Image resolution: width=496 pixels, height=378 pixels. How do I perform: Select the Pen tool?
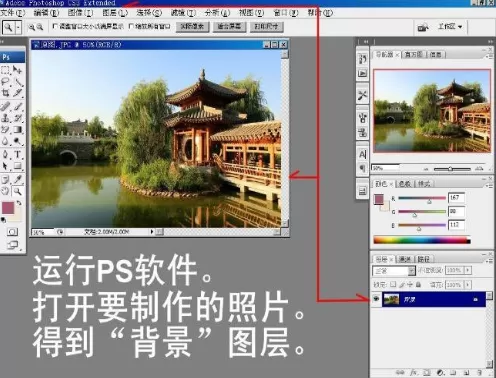click(x=6, y=154)
